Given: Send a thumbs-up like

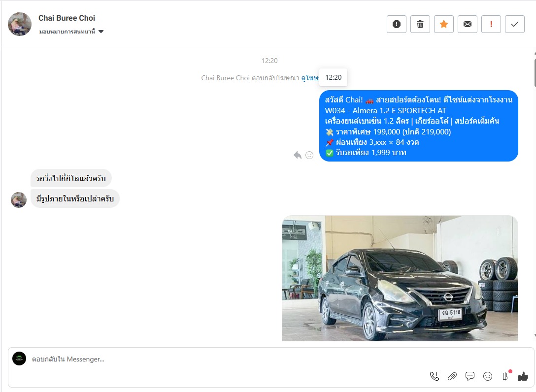Looking at the screenshot, I should point(523,376).
